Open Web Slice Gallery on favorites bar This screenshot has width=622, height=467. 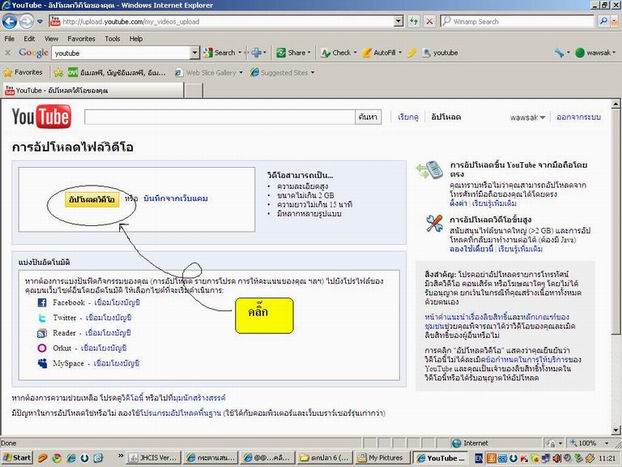point(209,73)
